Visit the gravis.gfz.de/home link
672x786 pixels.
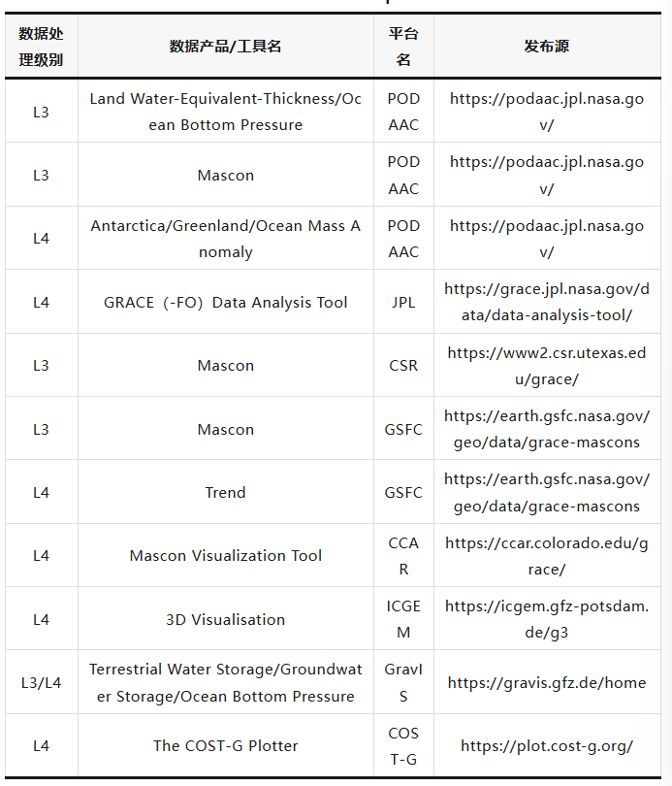point(547,683)
